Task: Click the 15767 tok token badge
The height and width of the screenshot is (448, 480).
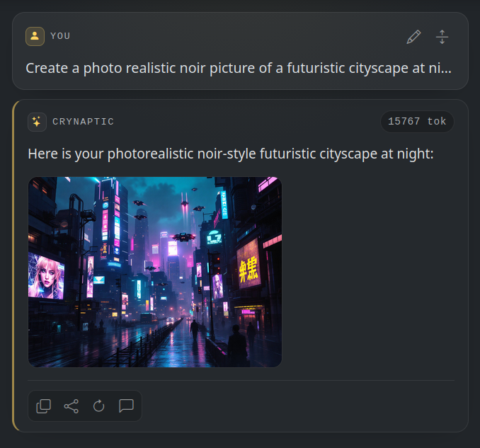Action: click(417, 122)
